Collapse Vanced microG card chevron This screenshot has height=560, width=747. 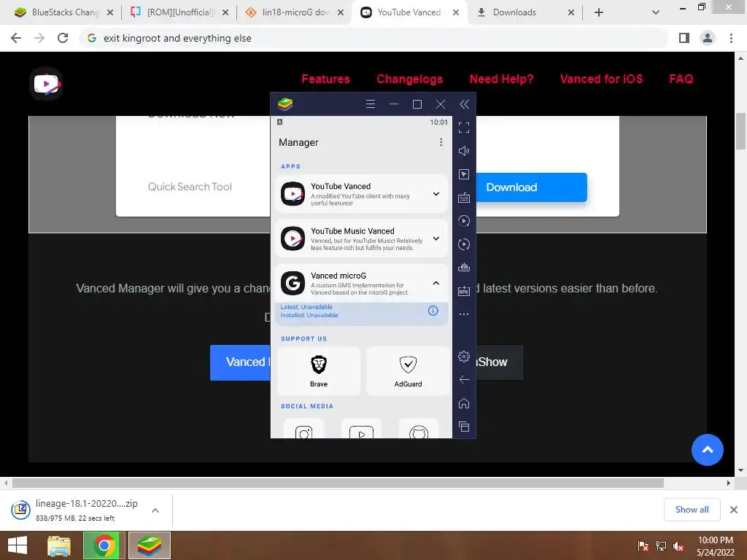point(436,284)
